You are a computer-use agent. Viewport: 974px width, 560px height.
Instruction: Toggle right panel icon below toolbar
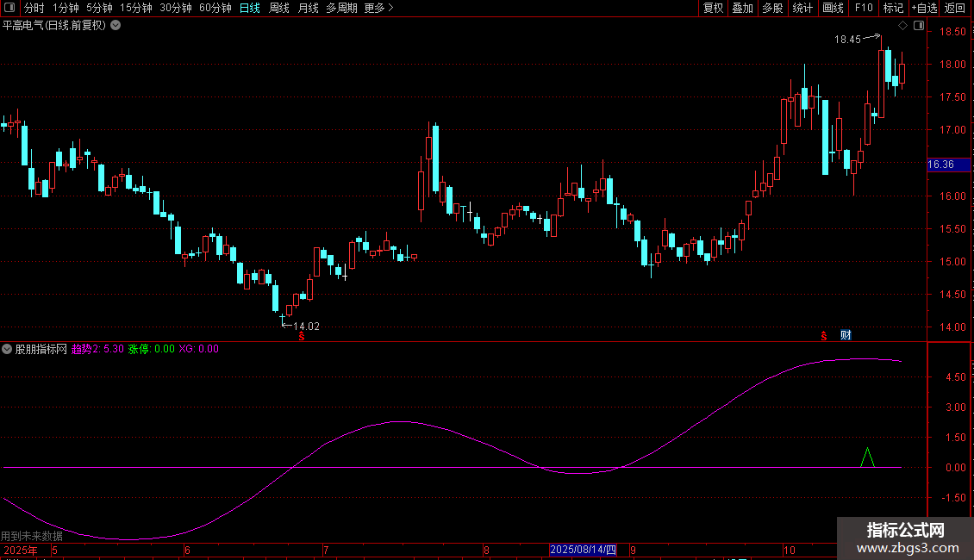coord(919,26)
